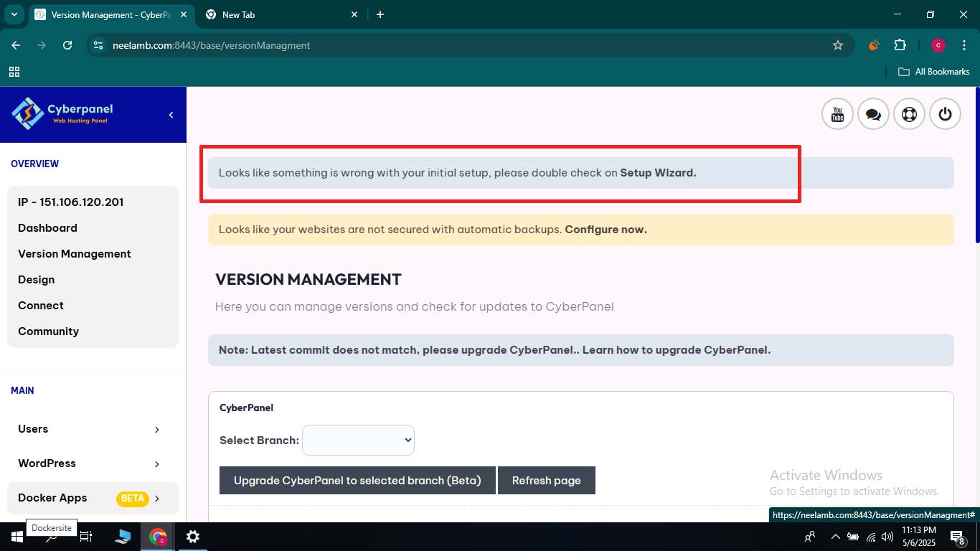Expand the Docker Apps menu
This screenshot has height=551, width=980.
(93, 498)
